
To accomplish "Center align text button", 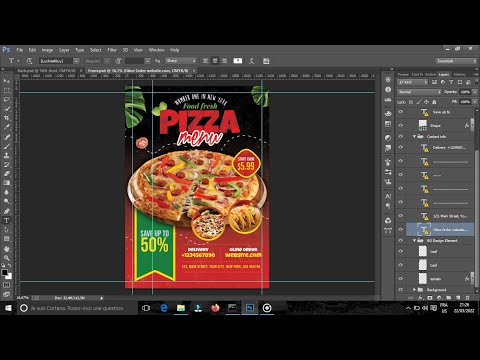I will [x=215, y=61].
